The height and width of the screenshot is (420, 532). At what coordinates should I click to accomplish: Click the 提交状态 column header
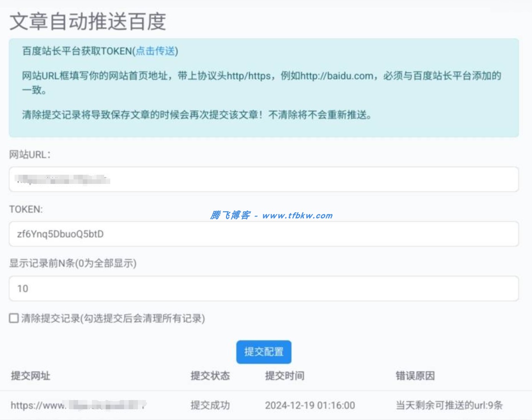point(210,376)
